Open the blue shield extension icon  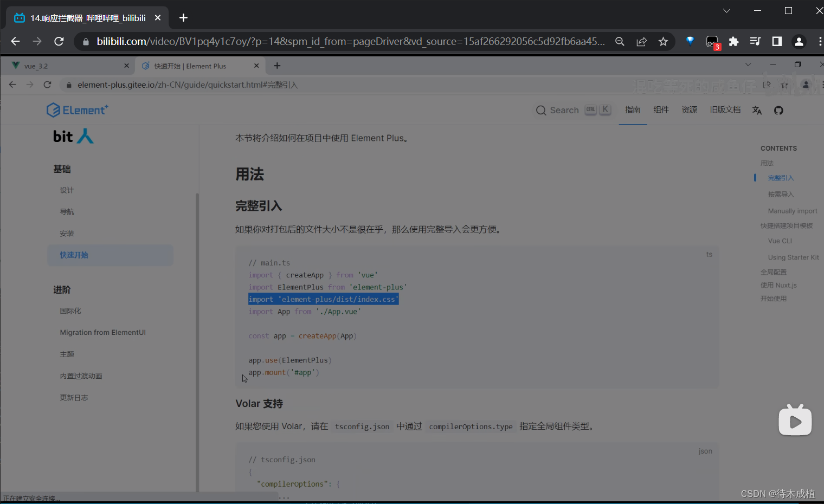(x=690, y=41)
